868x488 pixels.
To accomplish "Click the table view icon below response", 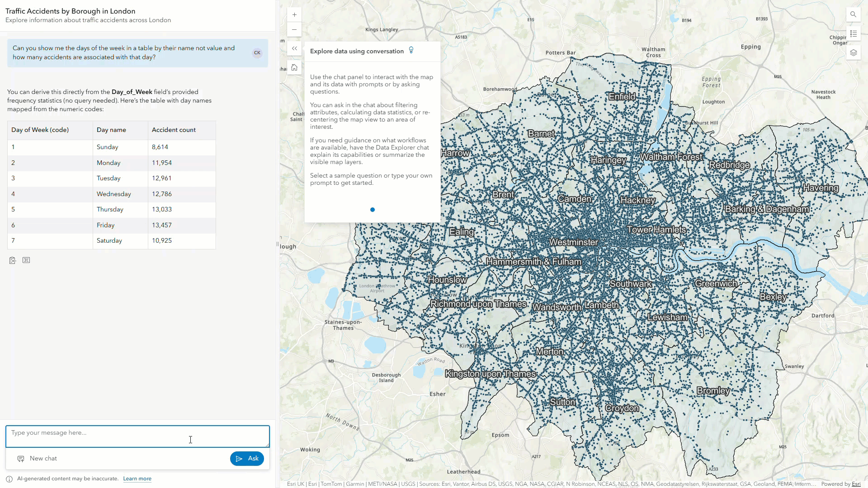I will pos(26,260).
